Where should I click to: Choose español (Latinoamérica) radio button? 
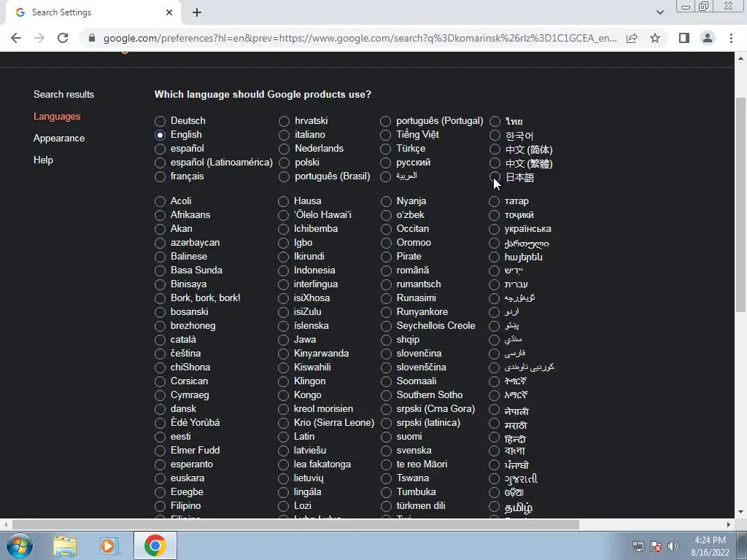point(160,163)
